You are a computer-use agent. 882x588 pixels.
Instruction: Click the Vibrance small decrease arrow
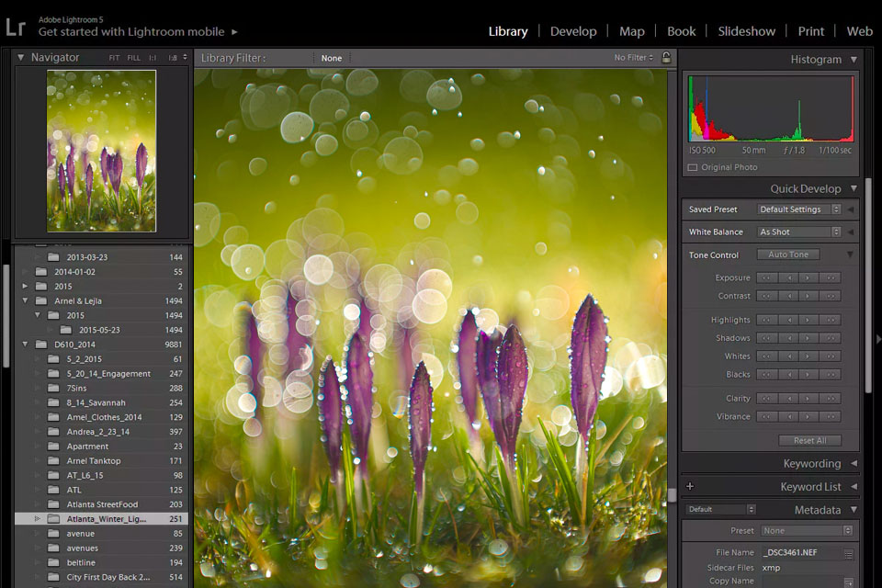tap(789, 417)
